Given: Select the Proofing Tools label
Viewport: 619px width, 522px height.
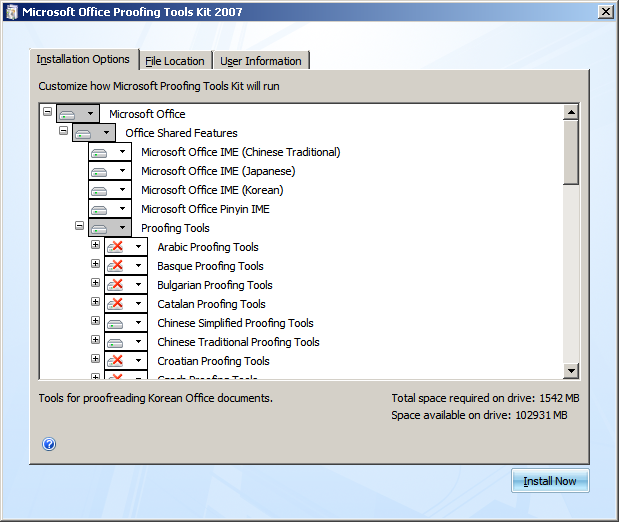Looking at the screenshot, I should [175, 228].
